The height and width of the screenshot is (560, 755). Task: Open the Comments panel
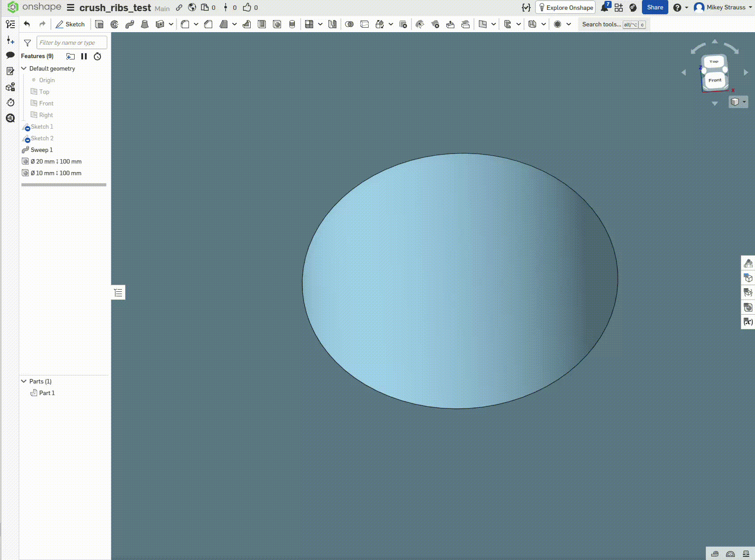pyautogui.click(x=10, y=55)
